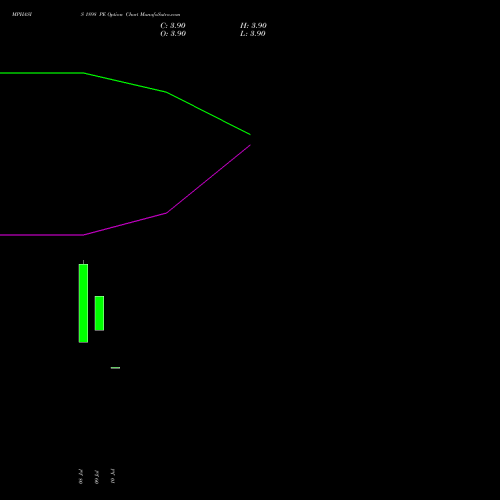Select the date label under the flat candle

tap(113, 477)
